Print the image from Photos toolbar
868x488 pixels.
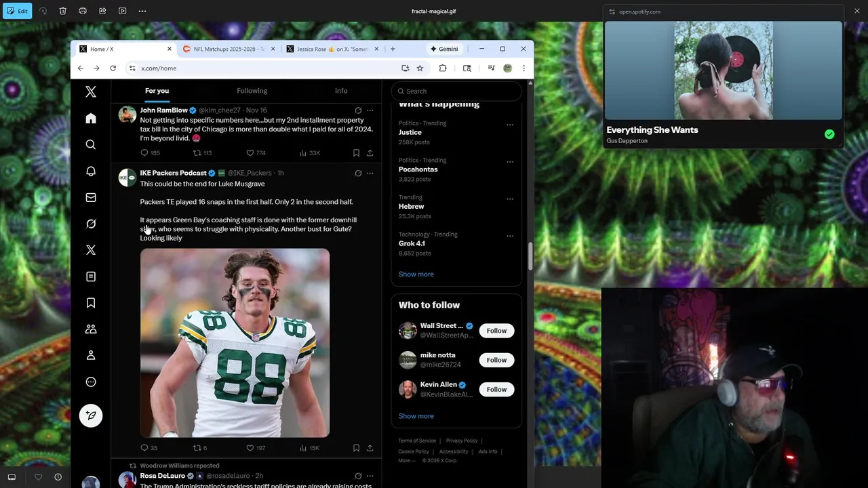coord(83,11)
